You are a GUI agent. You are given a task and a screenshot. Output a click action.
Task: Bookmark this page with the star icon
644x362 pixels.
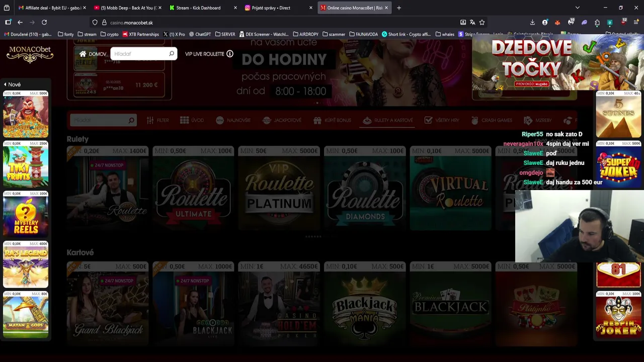click(x=482, y=23)
